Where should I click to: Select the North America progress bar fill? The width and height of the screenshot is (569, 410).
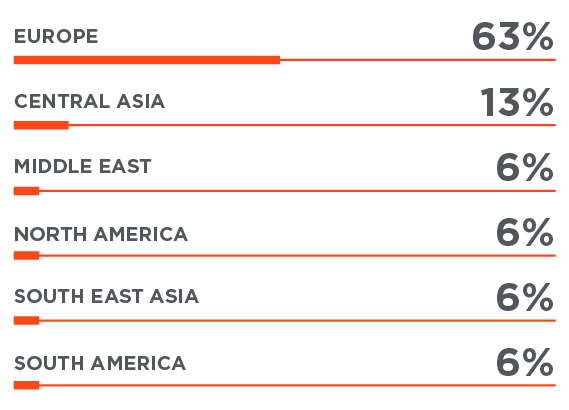click(x=26, y=256)
